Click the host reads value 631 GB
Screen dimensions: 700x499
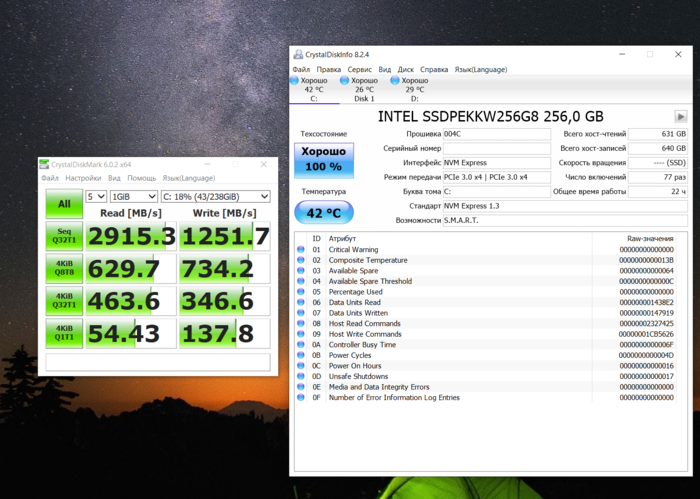(x=658, y=134)
